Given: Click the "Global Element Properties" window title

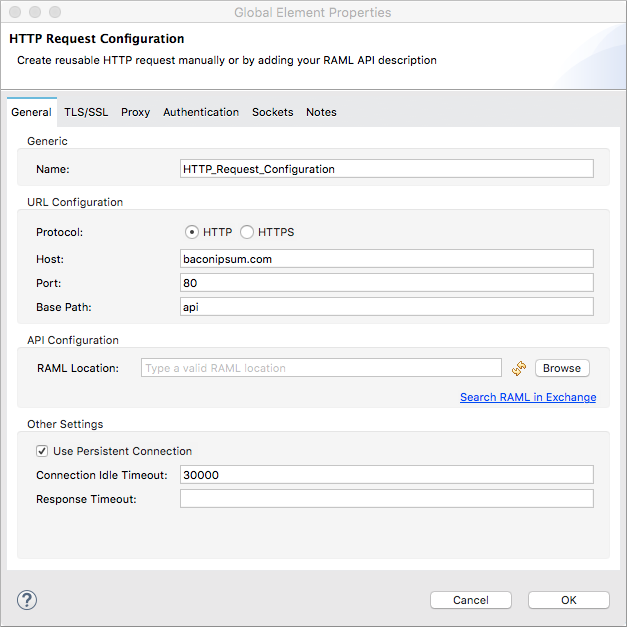Looking at the screenshot, I should pyautogui.click(x=313, y=12).
